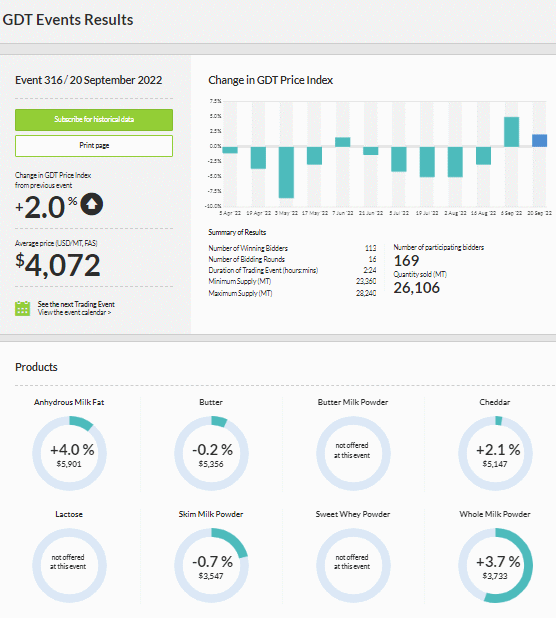Click the Event 316 / 20 September 2022 heading
Screen dimensions: 556x618
tap(89, 80)
